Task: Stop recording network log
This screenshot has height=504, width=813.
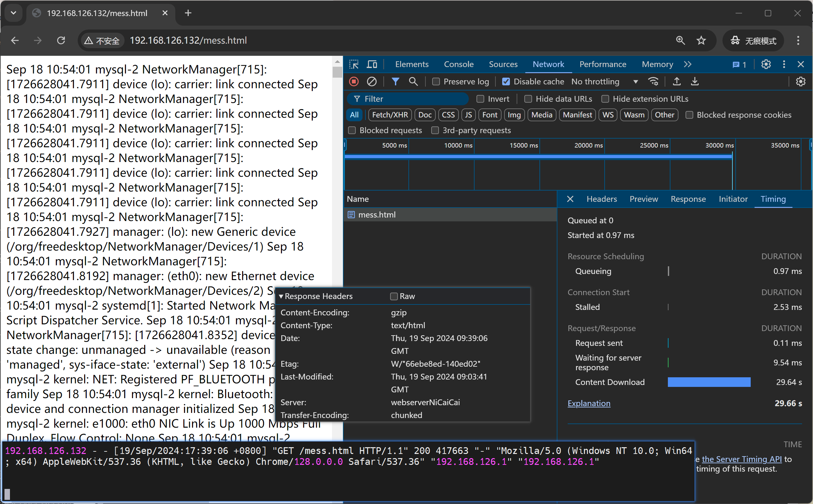Action: (x=354, y=81)
